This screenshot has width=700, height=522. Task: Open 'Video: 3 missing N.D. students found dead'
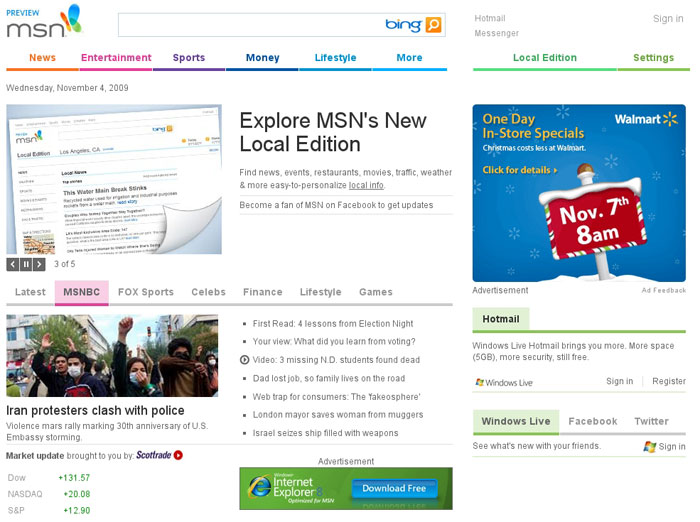[x=336, y=360]
